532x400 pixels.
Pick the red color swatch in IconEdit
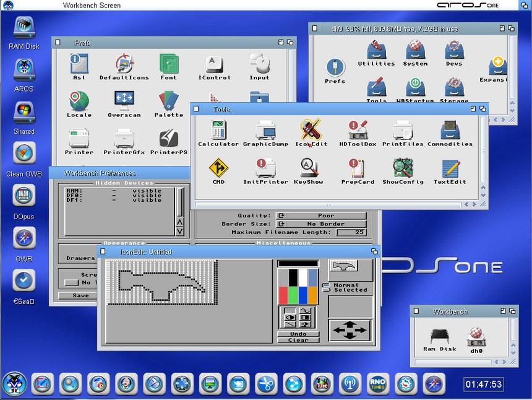(x=285, y=295)
